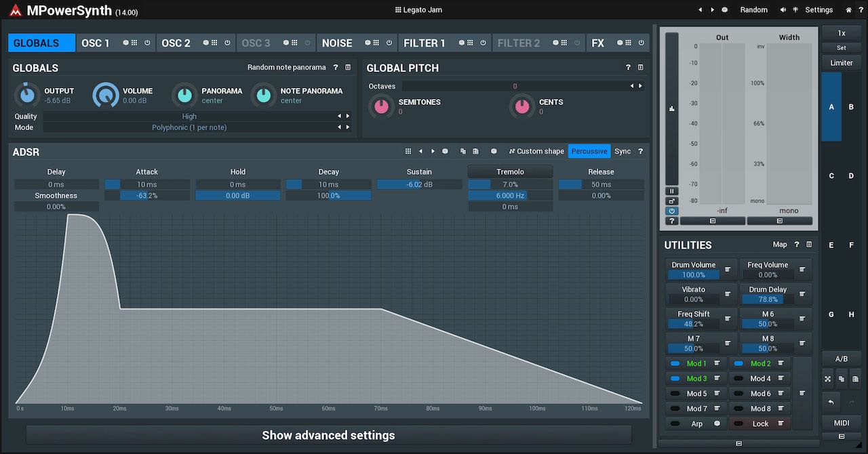Open the Mode selector showing Polyphonic
The image size is (868, 454).
190,127
